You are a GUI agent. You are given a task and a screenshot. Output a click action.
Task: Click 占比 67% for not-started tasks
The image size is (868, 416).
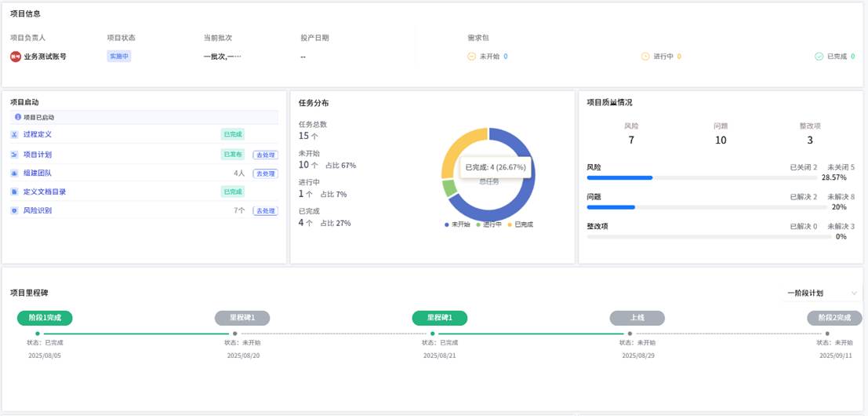click(340, 165)
